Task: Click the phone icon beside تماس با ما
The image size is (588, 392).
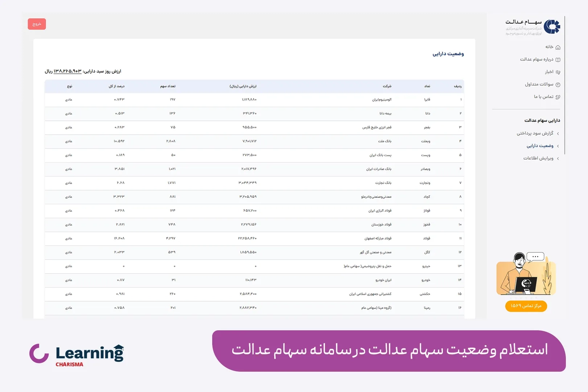Action: [558, 97]
